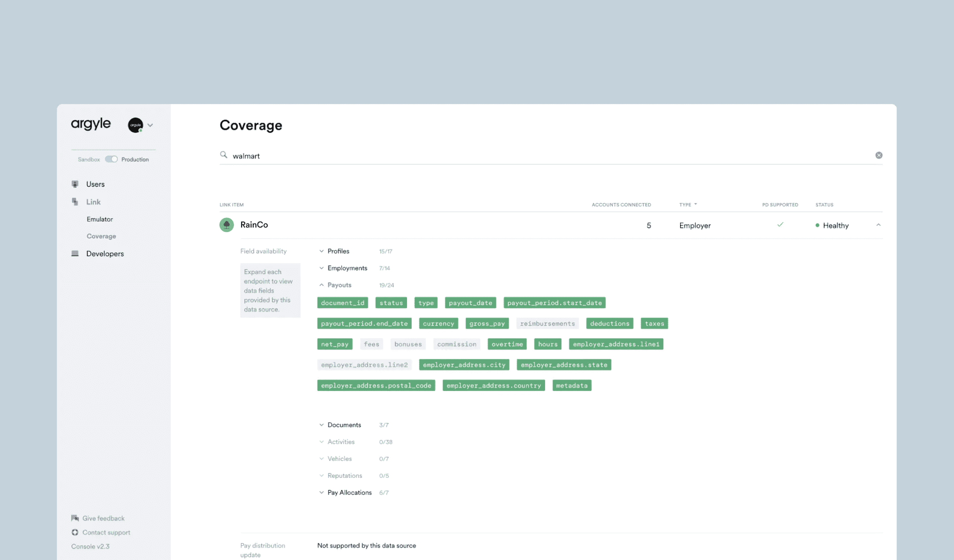Expand the Documents endpoint
The image size is (954, 560).
(x=322, y=425)
